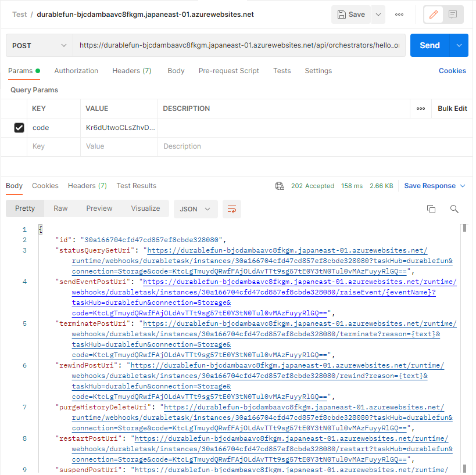This screenshot has height=475, width=476.
Task: Open the response Headers (7) tab
Action: pos(87,186)
